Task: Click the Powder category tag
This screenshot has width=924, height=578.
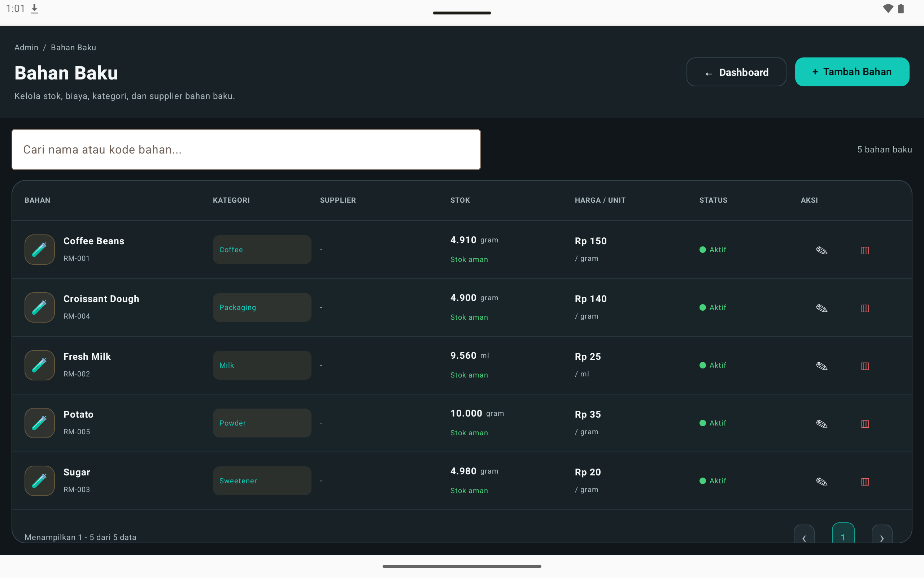Action: coord(262,423)
